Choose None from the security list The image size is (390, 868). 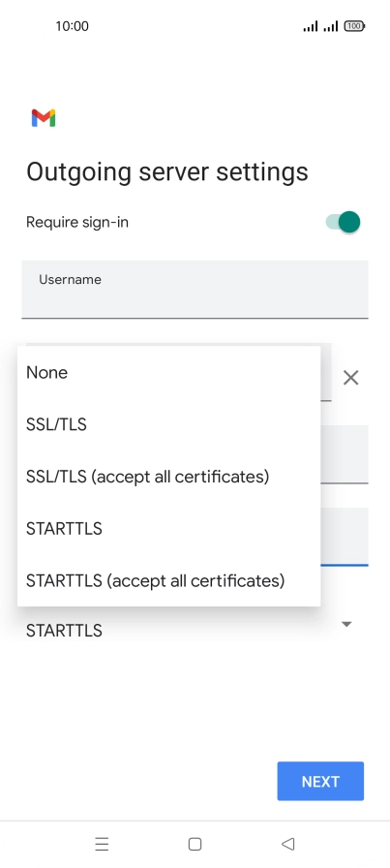tap(168, 373)
